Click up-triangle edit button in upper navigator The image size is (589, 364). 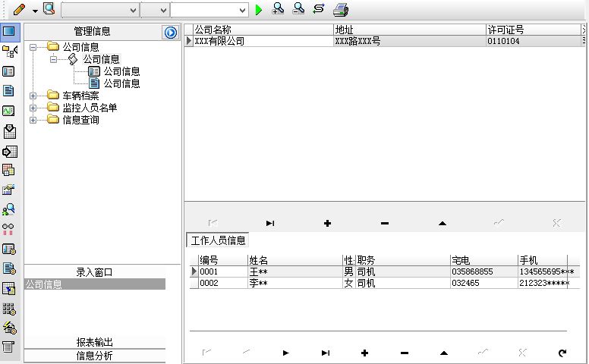click(442, 223)
